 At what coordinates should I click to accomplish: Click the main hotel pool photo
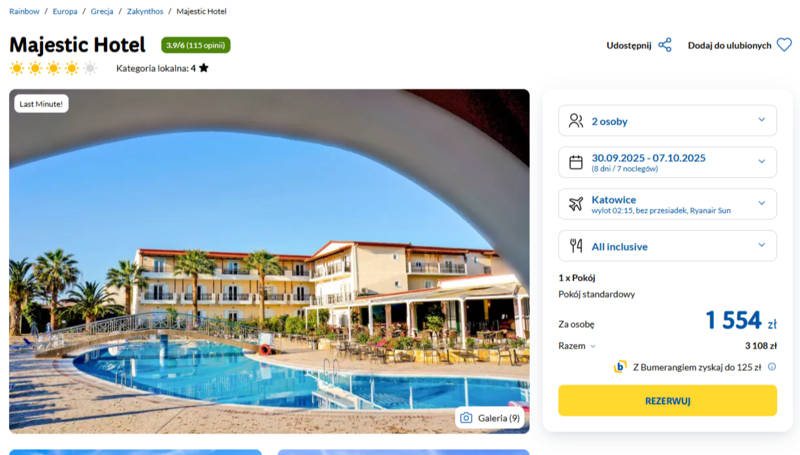pyautogui.click(x=269, y=261)
